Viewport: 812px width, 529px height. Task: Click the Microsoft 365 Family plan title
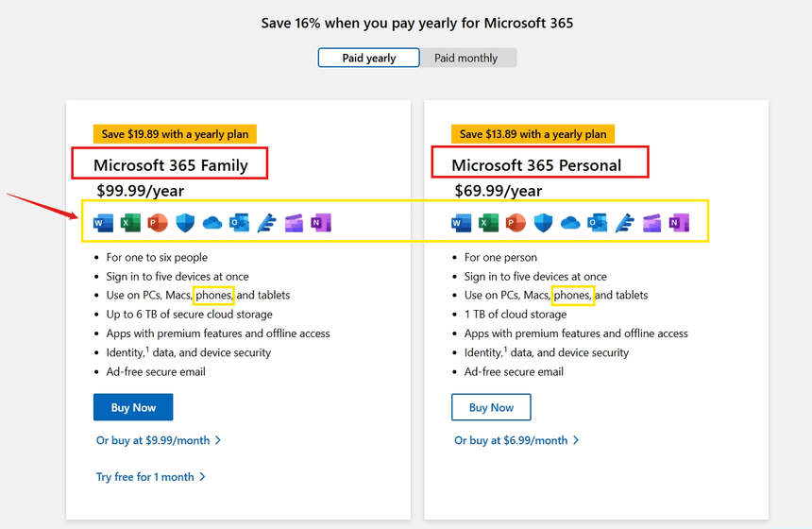point(171,165)
